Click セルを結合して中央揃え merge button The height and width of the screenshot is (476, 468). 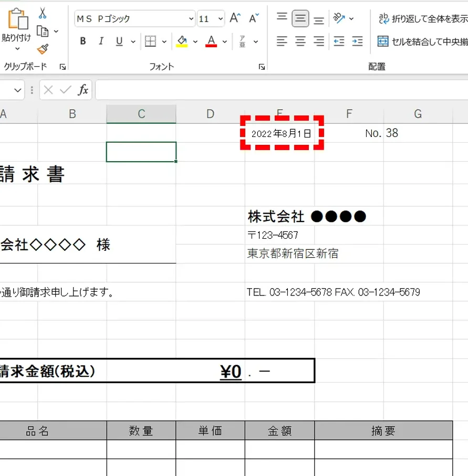(422, 41)
